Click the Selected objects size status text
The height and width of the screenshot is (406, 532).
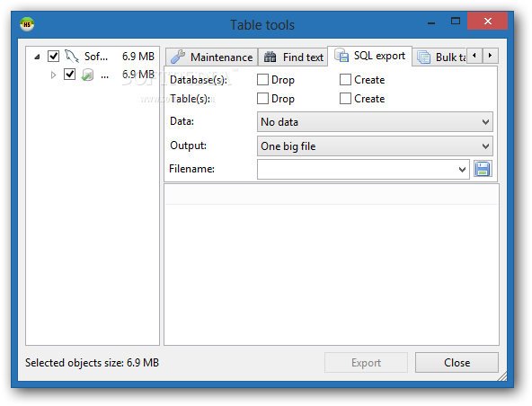click(92, 363)
